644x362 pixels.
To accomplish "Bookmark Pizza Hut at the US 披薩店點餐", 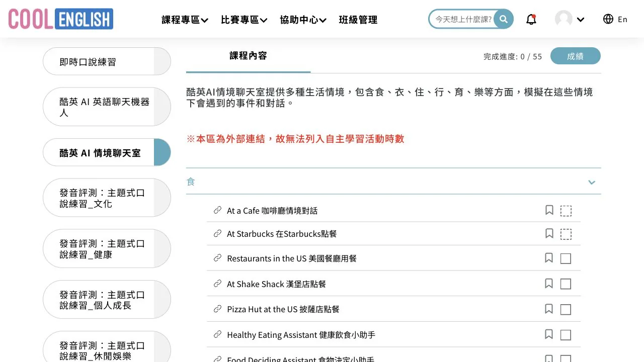I will click(x=549, y=309).
